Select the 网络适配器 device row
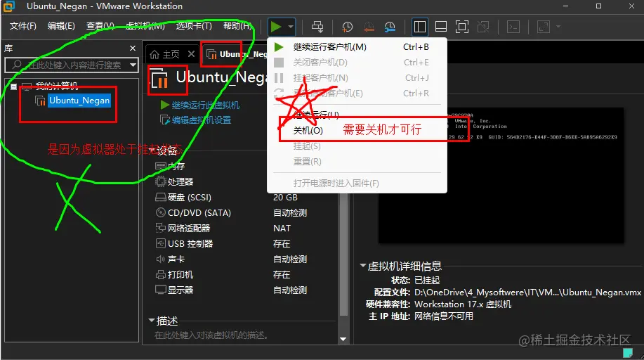 coord(245,229)
